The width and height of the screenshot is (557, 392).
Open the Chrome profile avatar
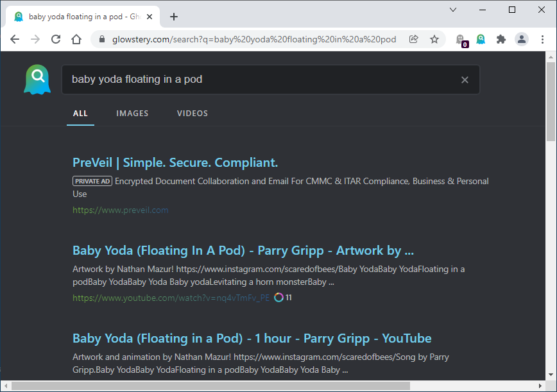pyautogui.click(x=522, y=39)
